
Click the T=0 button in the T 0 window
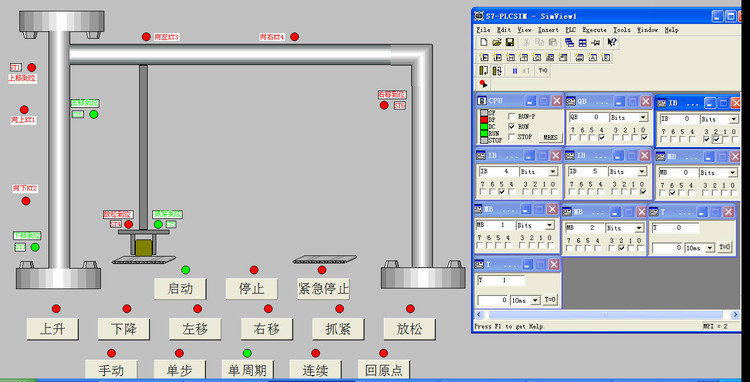(725, 248)
